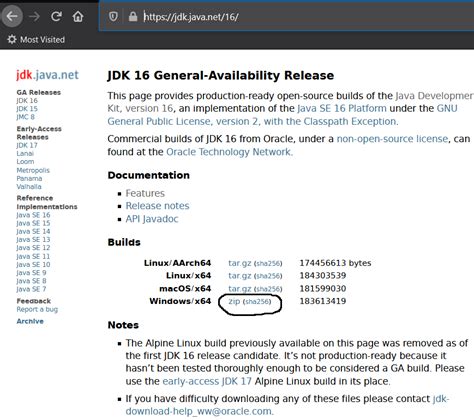Open sha256 for Linux/x64 build
The image size is (474, 420).
point(268,276)
